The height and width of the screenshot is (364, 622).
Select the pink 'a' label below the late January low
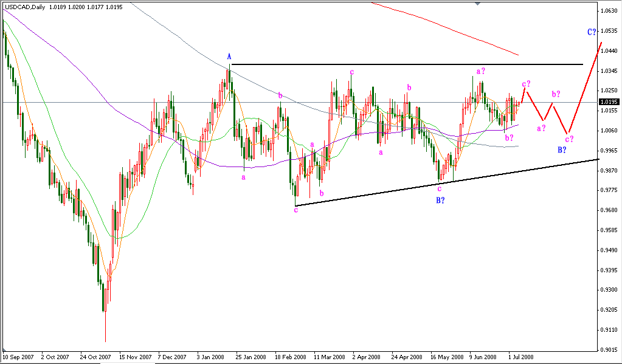pos(244,177)
